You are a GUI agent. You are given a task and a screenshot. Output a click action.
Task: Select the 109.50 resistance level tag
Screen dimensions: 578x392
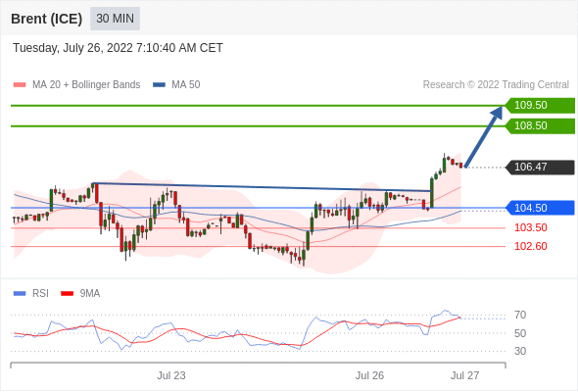pyautogui.click(x=540, y=105)
